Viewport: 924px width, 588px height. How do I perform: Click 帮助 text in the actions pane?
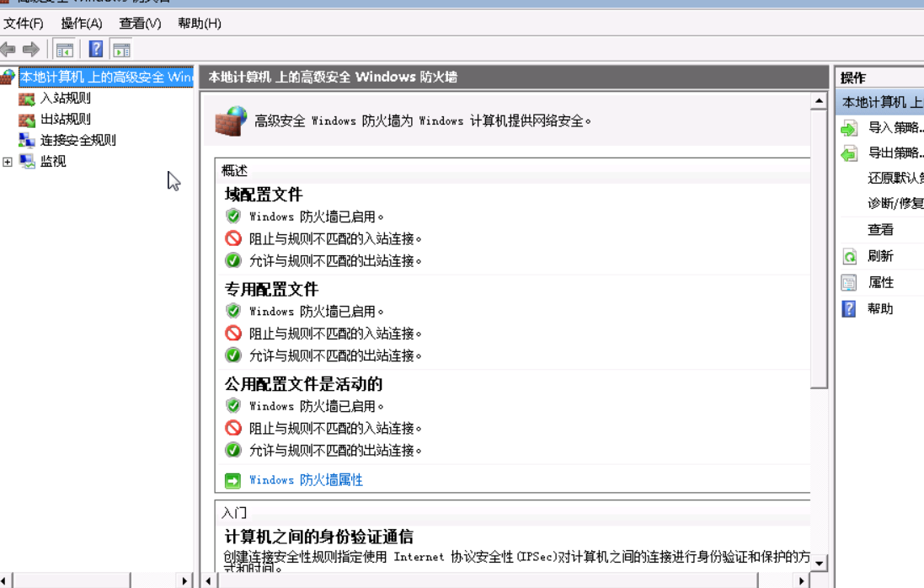tap(880, 308)
